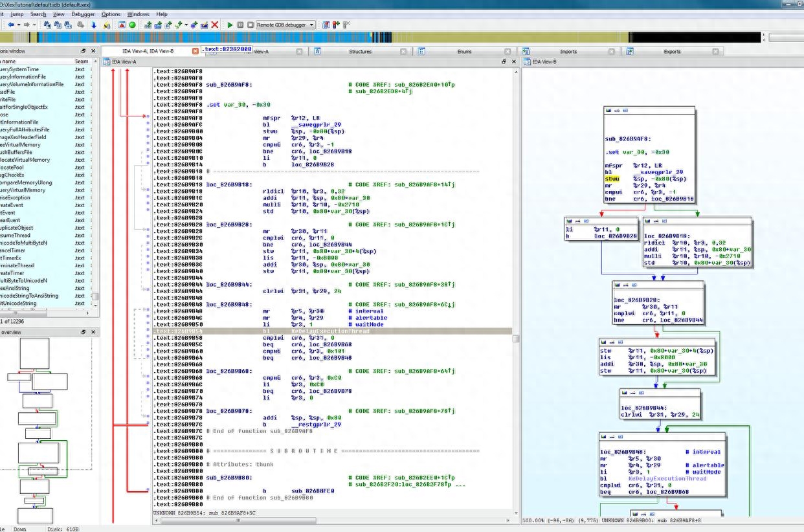Pause the debugger process
The image size is (804, 532).
[x=240, y=25]
